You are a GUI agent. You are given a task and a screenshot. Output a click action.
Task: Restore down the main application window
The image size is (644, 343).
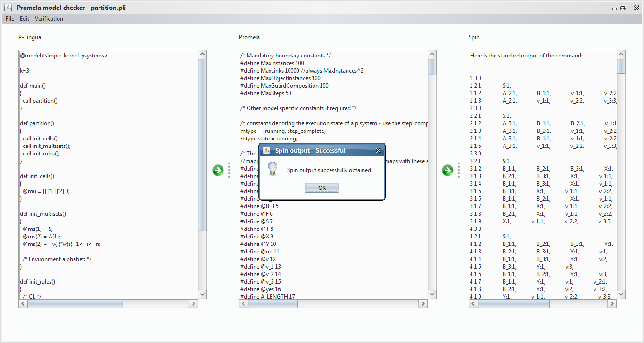623,8
